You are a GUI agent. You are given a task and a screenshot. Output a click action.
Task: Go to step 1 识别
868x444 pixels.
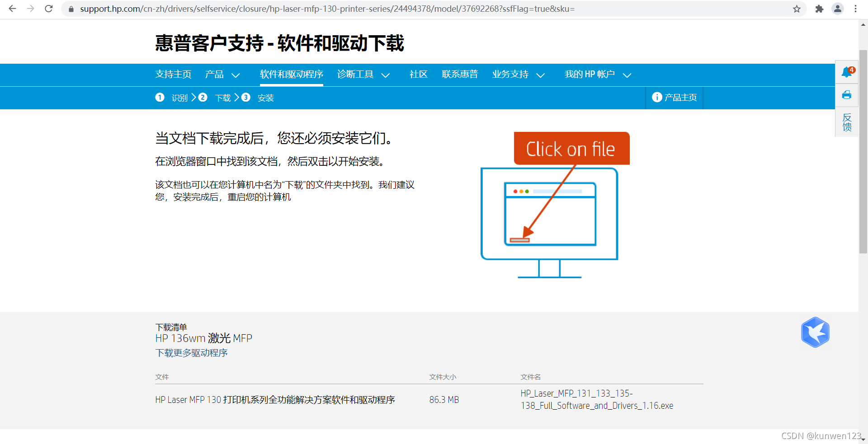(x=171, y=98)
